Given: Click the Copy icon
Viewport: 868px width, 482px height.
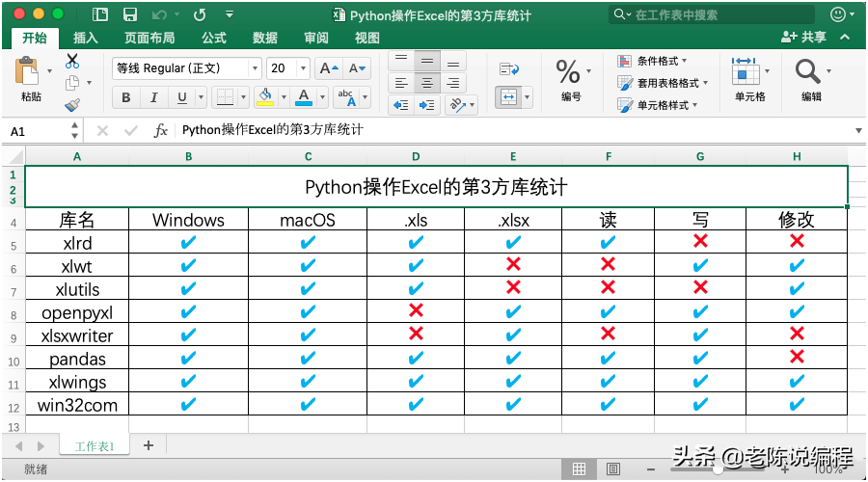Looking at the screenshot, I should point(72,83).
